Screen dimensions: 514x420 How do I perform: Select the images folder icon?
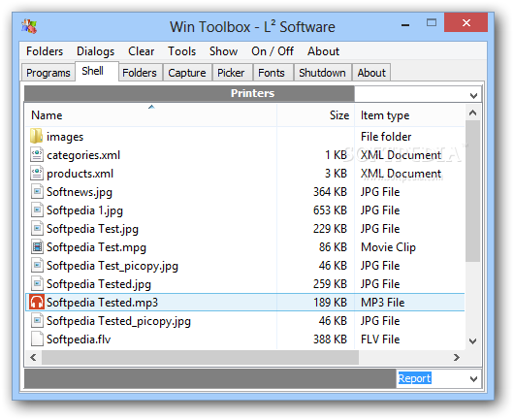36,136
